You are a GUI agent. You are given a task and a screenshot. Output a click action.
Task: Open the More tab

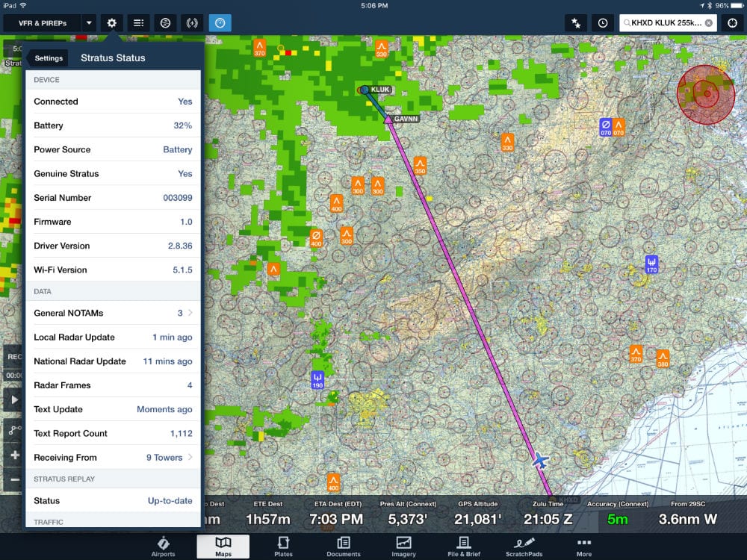tap(584, 547)
